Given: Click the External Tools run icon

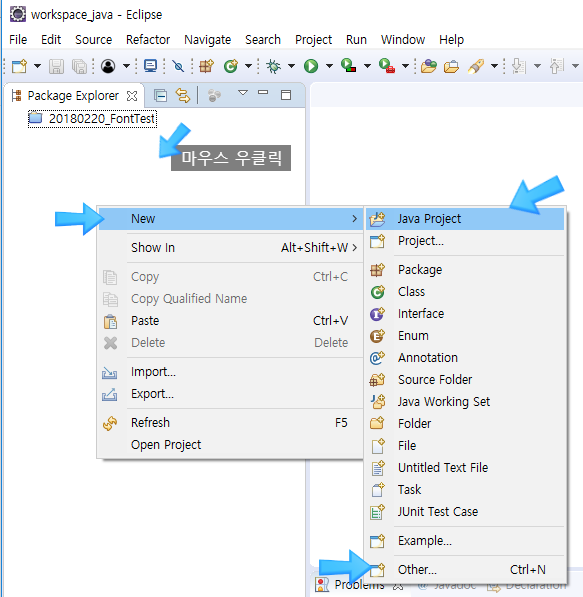Looking at the screenshot, I should pyautogui.click(x=387, y=65).
